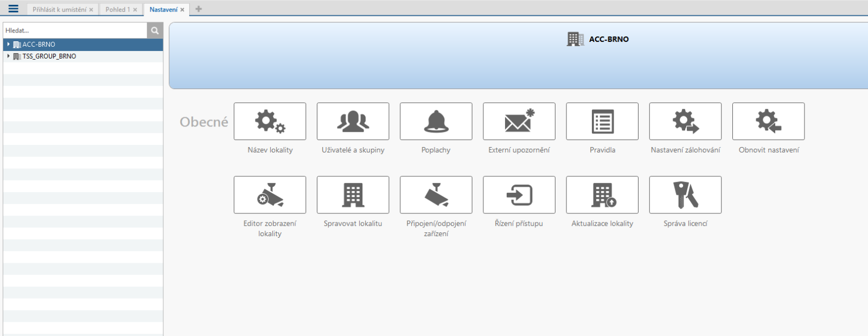Click the Poplachy bell icon

[436, 122]
